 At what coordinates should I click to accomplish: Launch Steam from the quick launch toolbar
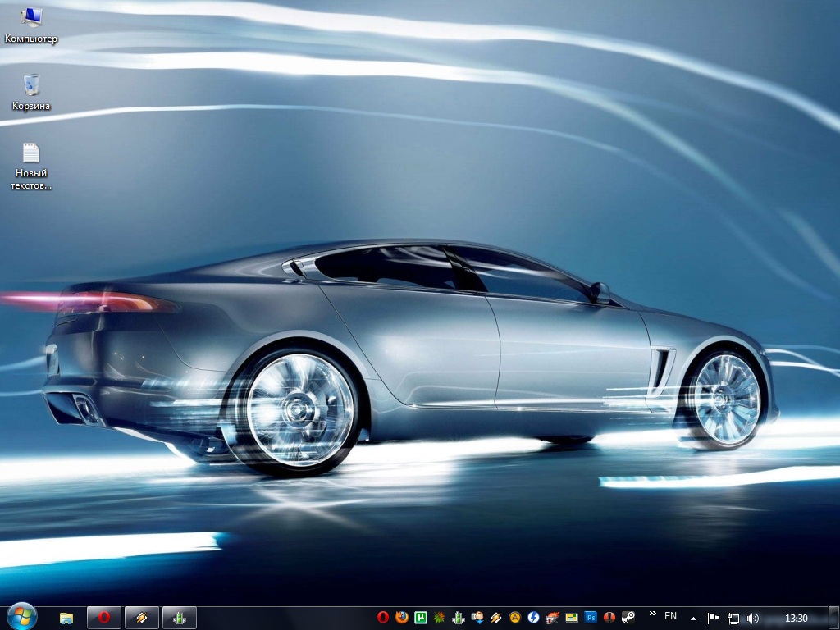click(x=628, y=617)
